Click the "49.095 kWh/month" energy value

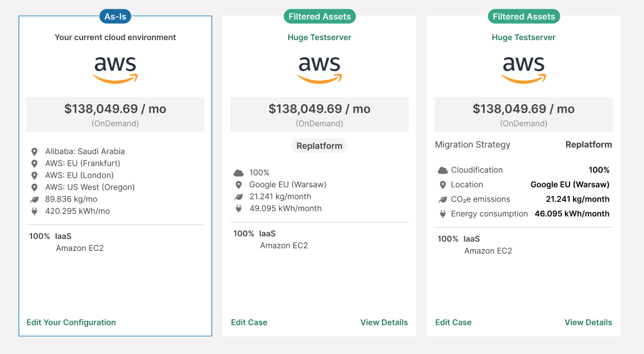click(285, 209)
